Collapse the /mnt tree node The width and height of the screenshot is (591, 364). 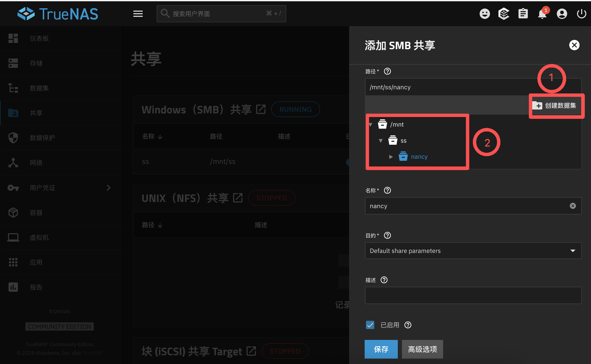tap(371, 125)
